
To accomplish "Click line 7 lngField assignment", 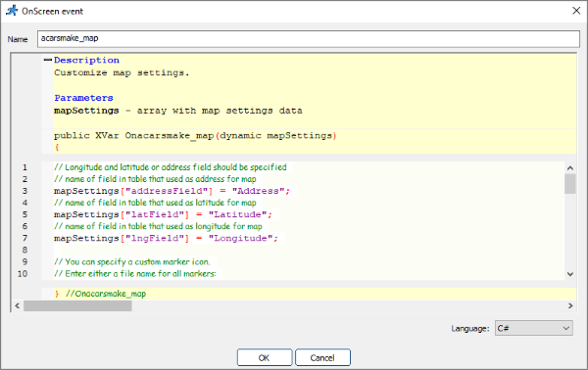I will click(x=166, y=238).
